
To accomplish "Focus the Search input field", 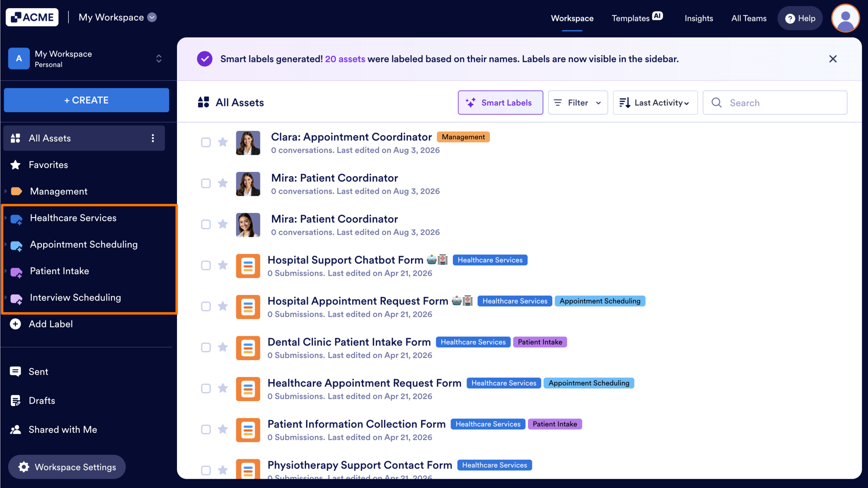I will [775, 102].
